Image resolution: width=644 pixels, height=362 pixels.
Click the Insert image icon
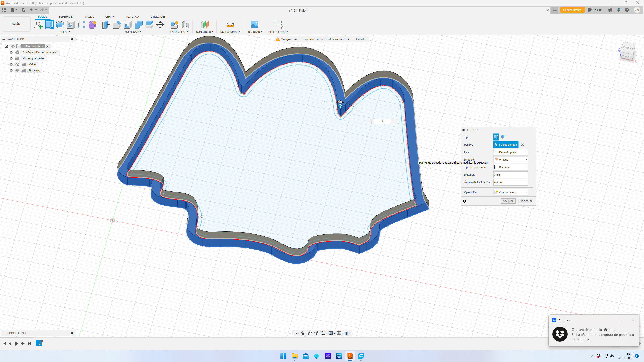click(x=254, y=25)
